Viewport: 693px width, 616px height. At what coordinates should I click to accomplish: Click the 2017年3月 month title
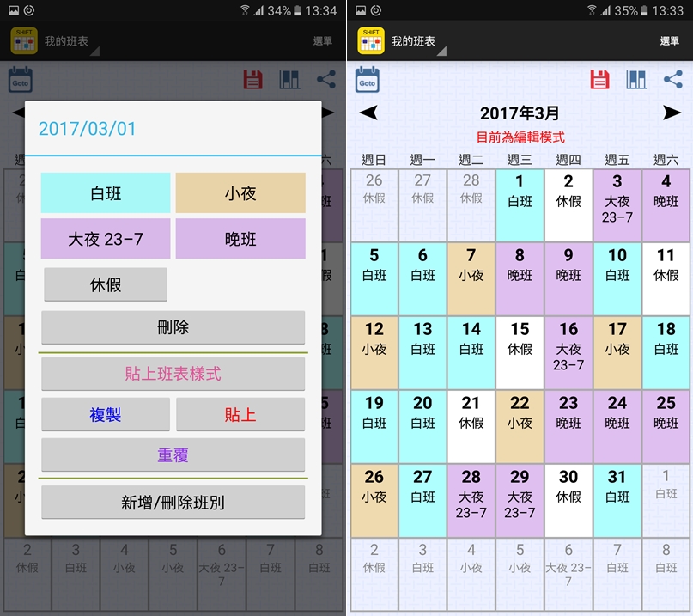pyautogui.click(x=520, y=113)
